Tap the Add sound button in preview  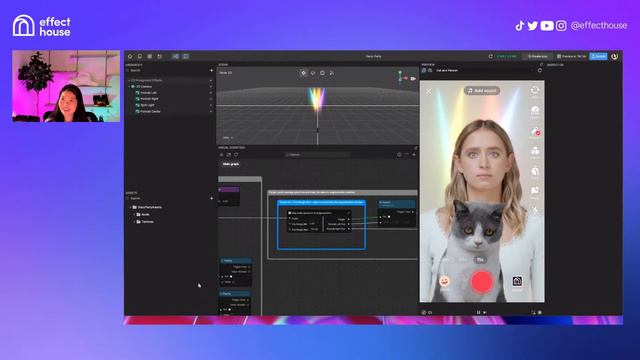[x=482, y=91]
